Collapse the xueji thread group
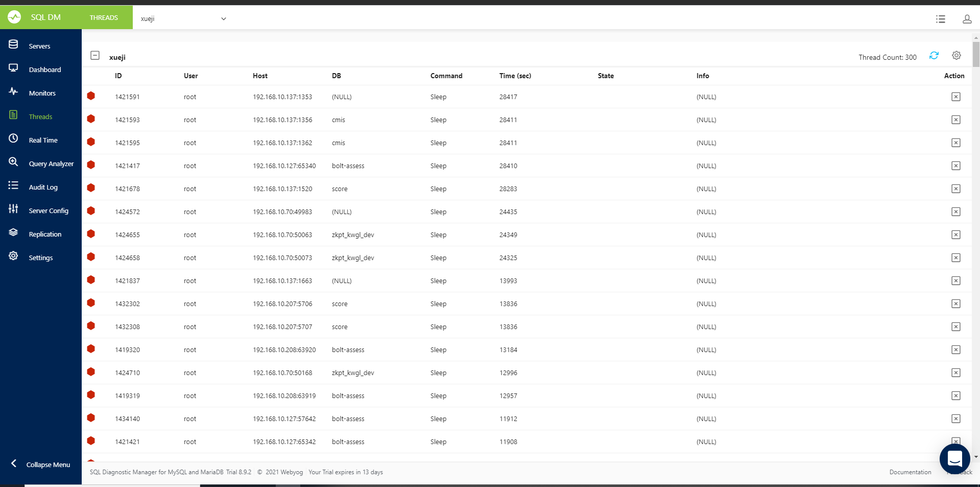Image resolution: width=980 pixels, height=487 pixels. pyautogui.click(x=95, y=55)
